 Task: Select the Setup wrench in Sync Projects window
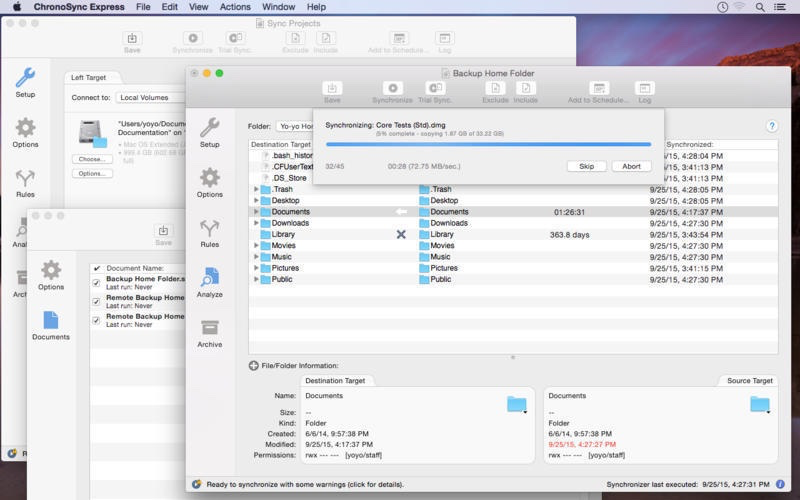click(25, 80)
